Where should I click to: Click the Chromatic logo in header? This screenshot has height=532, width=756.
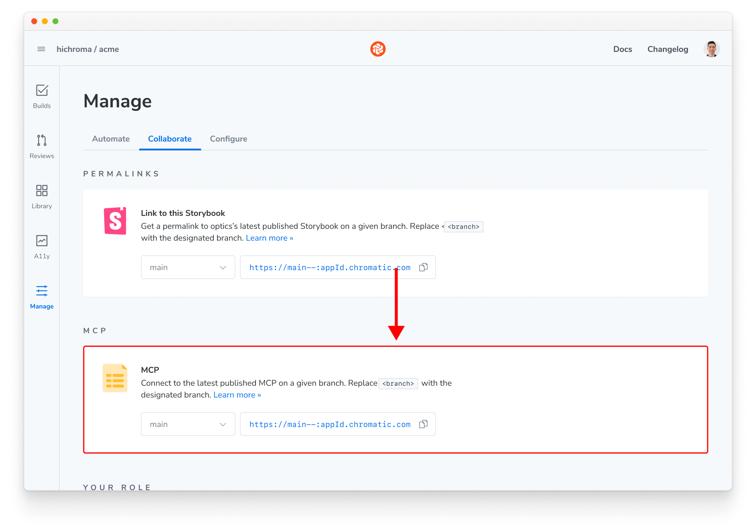(377, 49)
